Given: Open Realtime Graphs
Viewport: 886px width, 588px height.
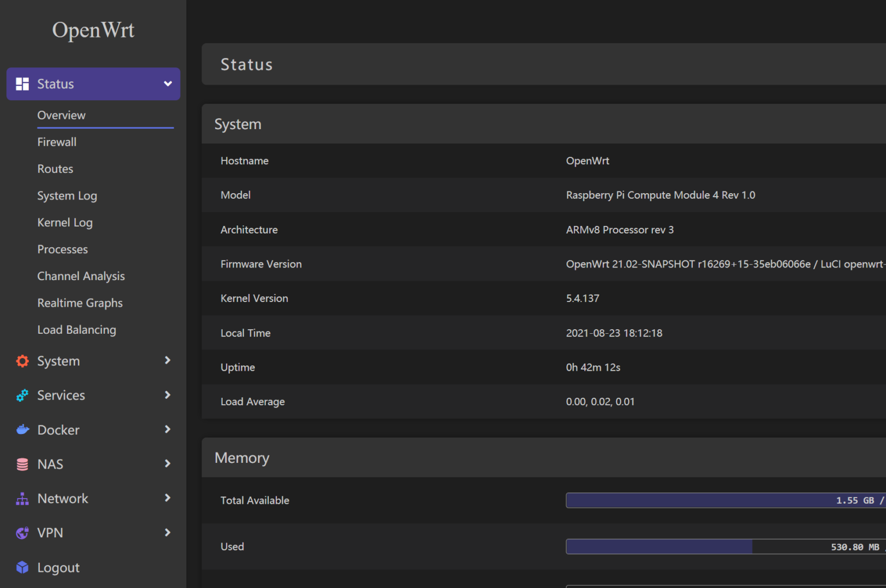Looking at the screenshot, I should 80,303.
